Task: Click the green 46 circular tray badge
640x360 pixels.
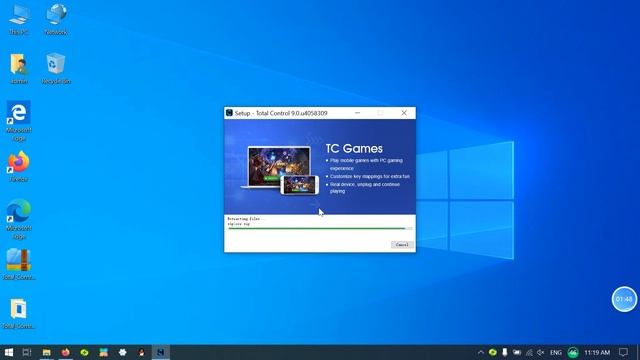Action: pyautogui.click(x=573, y=352)
